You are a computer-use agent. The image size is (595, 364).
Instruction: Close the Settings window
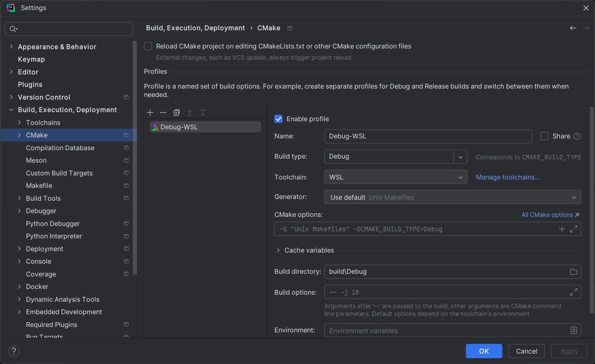tap(586, 8)
